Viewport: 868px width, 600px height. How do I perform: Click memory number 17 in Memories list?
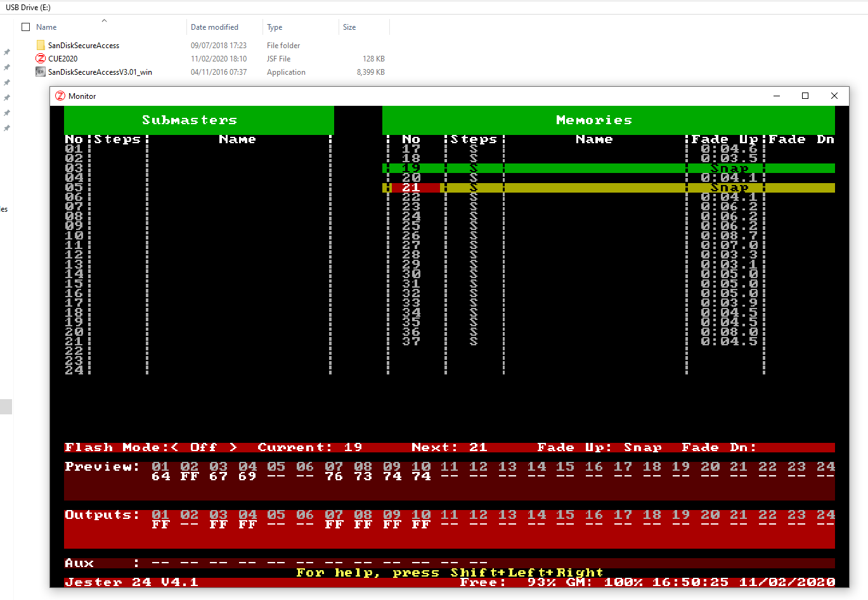point(411,149)
